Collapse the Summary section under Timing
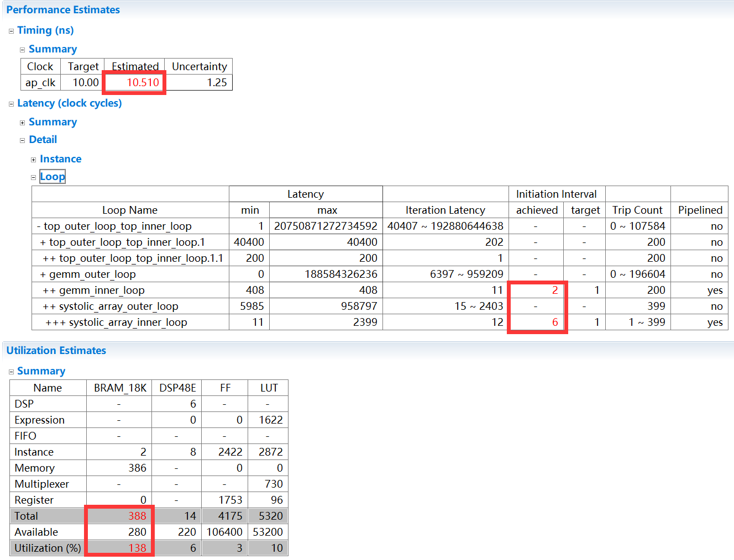Viewport: 734px width, 560px height. tap(23, 50)
